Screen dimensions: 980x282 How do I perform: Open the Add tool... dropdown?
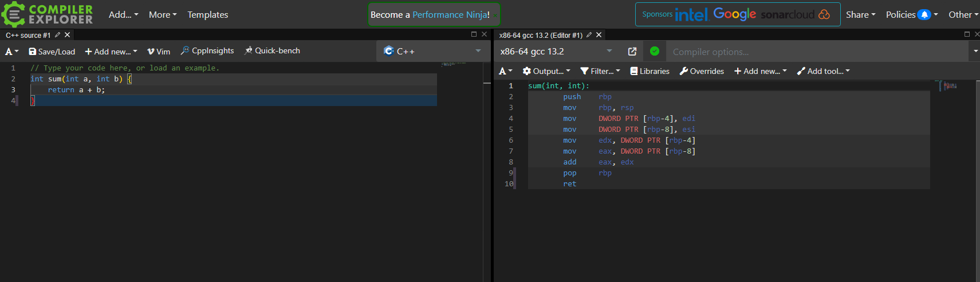point(823,71)
